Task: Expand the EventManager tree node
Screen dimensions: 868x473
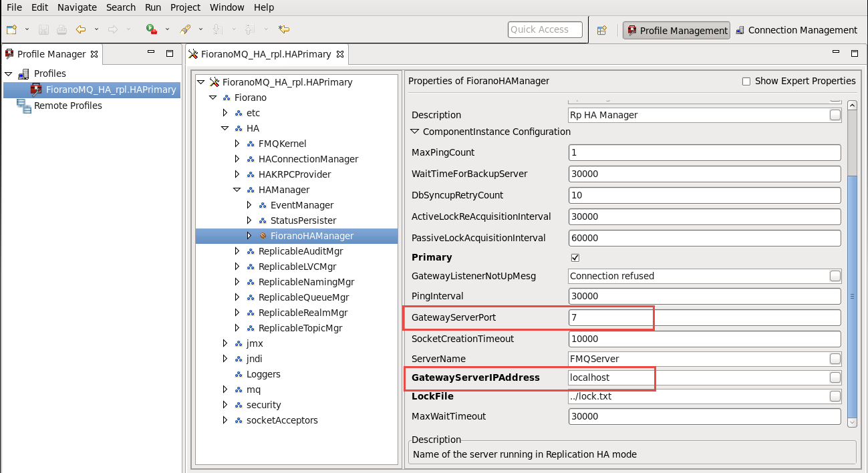Action: [249, 205]
